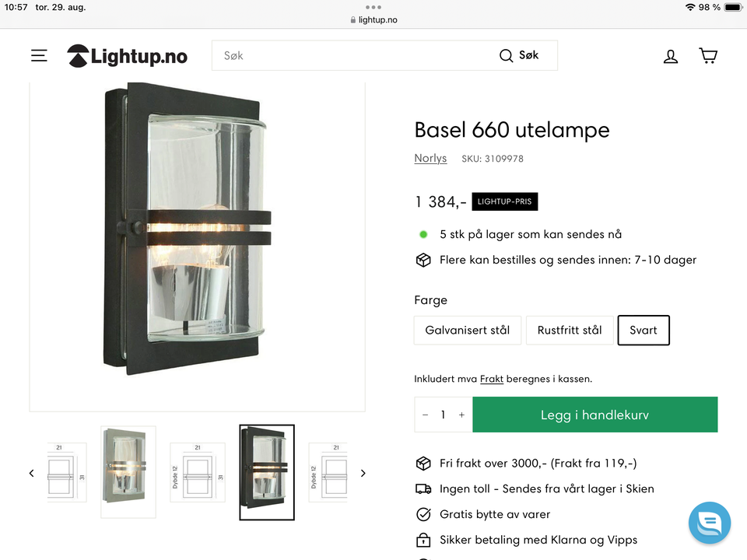Viewport: 747px width, 560px height.
Task: Select the black lamp thumbnail
Action: 267,472
